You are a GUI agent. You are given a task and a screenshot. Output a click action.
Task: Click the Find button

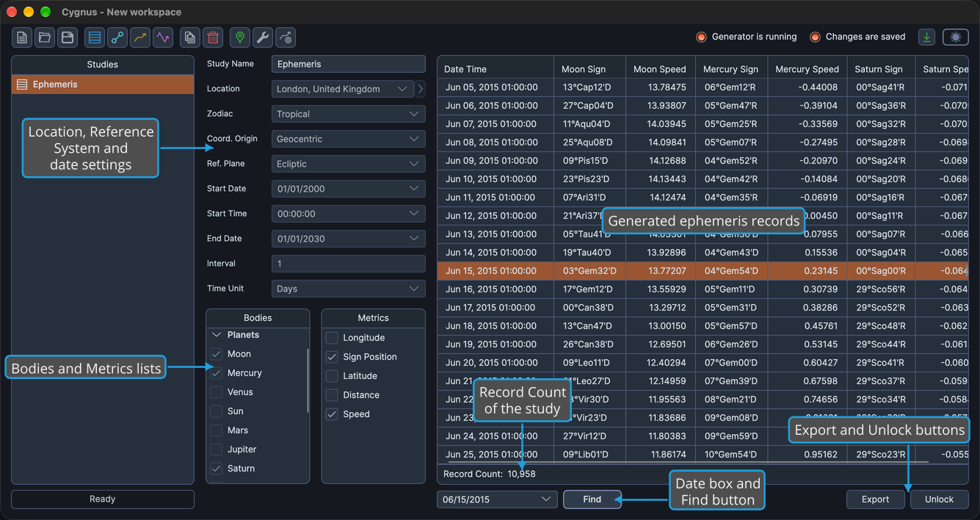point(592,499)
